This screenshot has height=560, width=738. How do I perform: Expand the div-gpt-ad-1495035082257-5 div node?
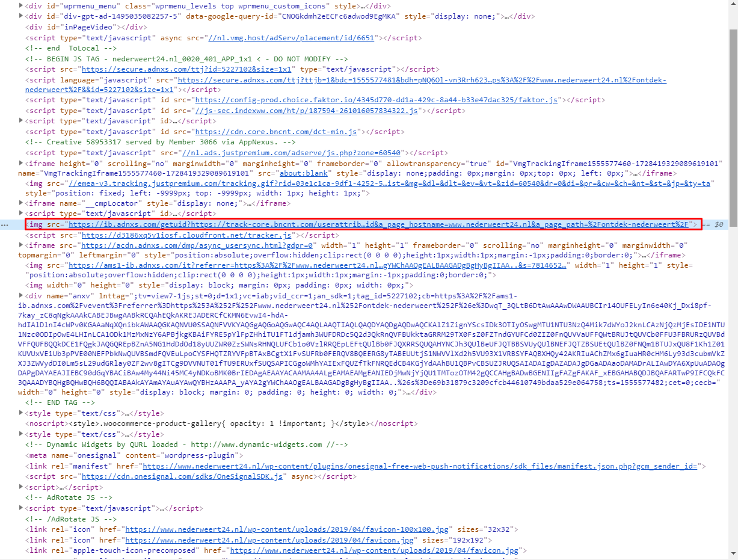pos(22,16)
